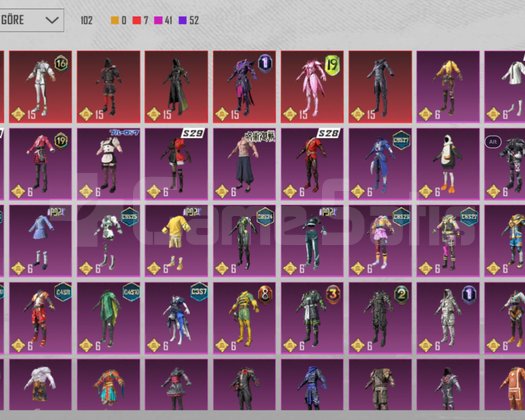Filter by the purple rarity swatch showing 52
Screen dimensions: 525x420
coord(182,20)
